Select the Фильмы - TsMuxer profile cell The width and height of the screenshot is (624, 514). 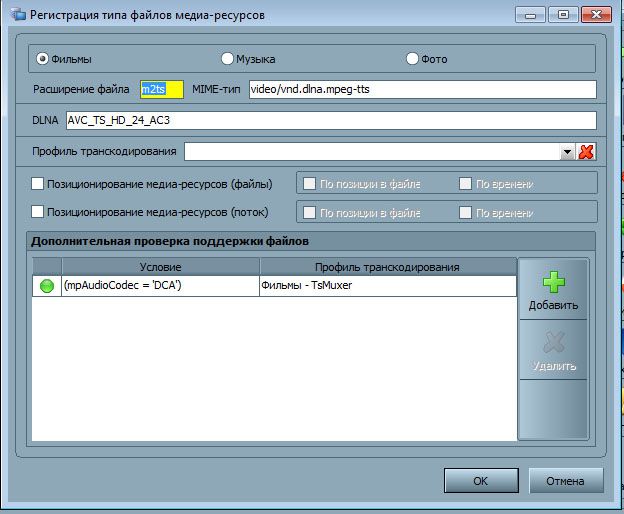click(x=387, y=286)
